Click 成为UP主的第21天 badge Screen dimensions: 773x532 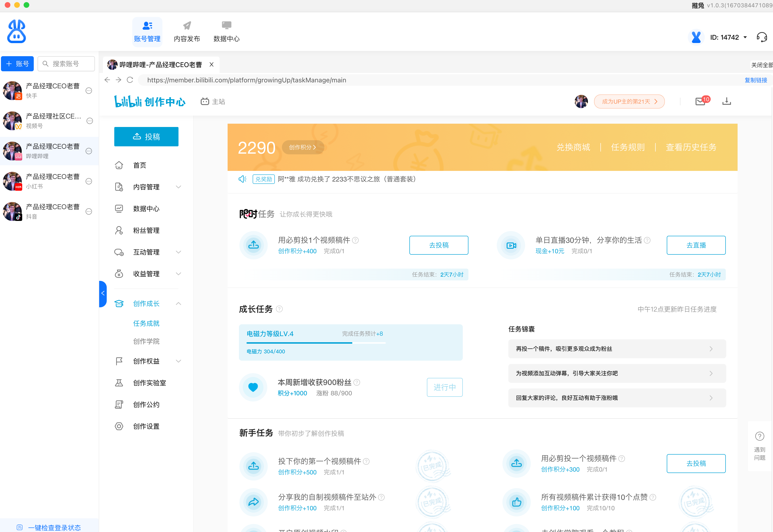tap(629, 102)
